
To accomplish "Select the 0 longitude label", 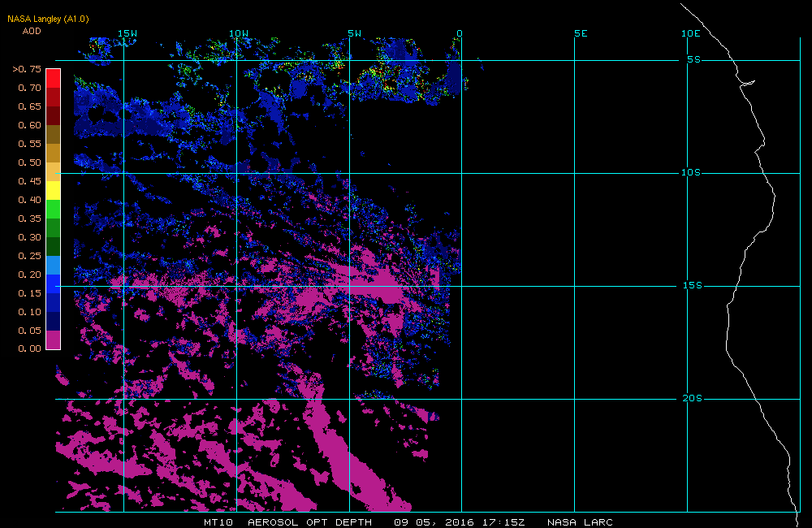I will (x=460, y=33).
